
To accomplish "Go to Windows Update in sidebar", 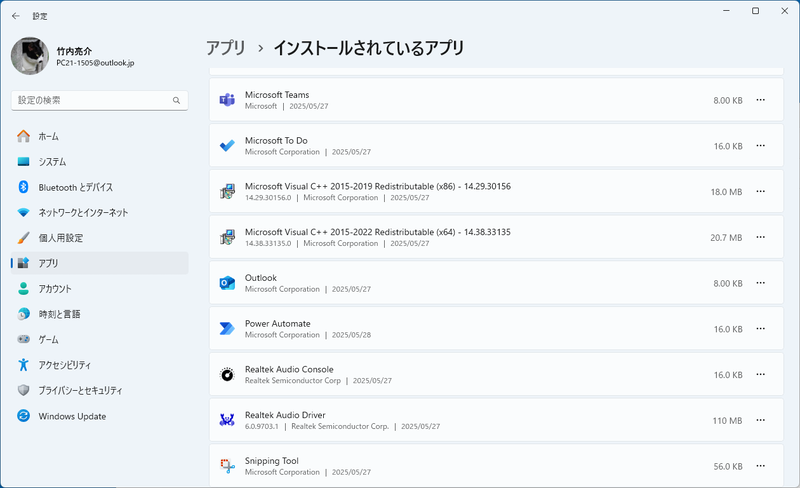I will [x=72, y=416].
